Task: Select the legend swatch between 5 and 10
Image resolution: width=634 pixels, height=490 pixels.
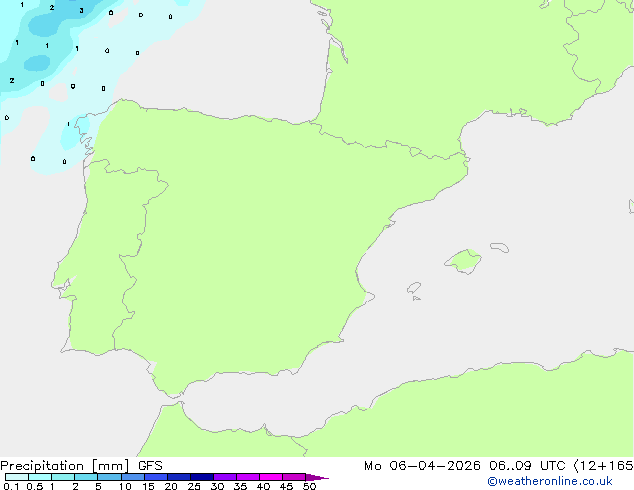Action: [109, 477]
